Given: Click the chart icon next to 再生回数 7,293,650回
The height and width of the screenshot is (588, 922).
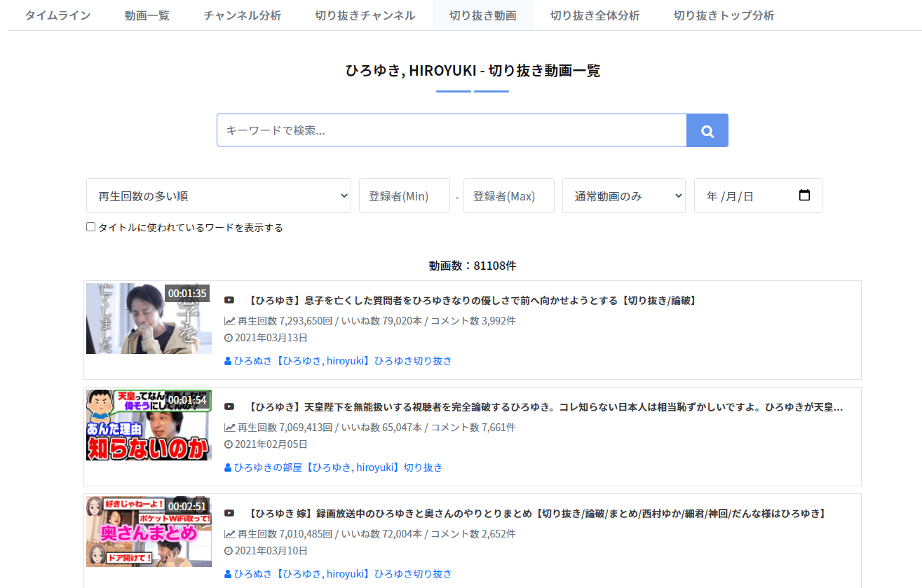Looking at the screenshot, I should (x=229, y=321).
